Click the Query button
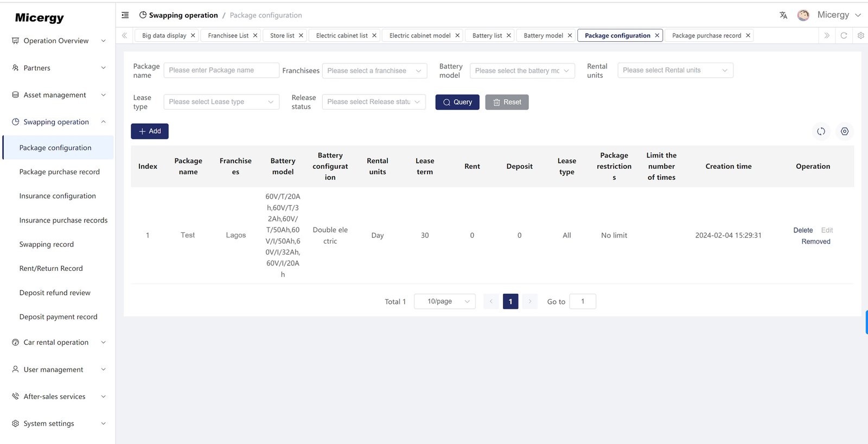 (x=457, y=102)
